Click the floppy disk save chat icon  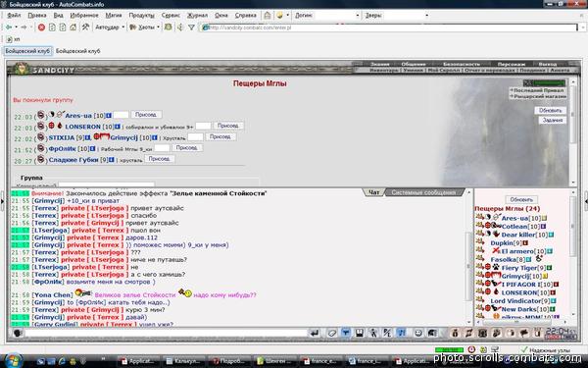[360, 333]
